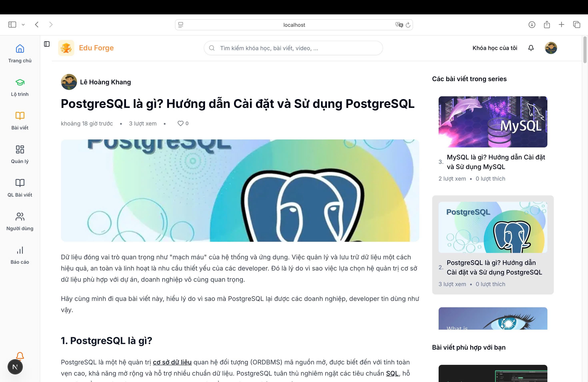
Task: Go back with Safari back arrow
Action: point(37,24)
